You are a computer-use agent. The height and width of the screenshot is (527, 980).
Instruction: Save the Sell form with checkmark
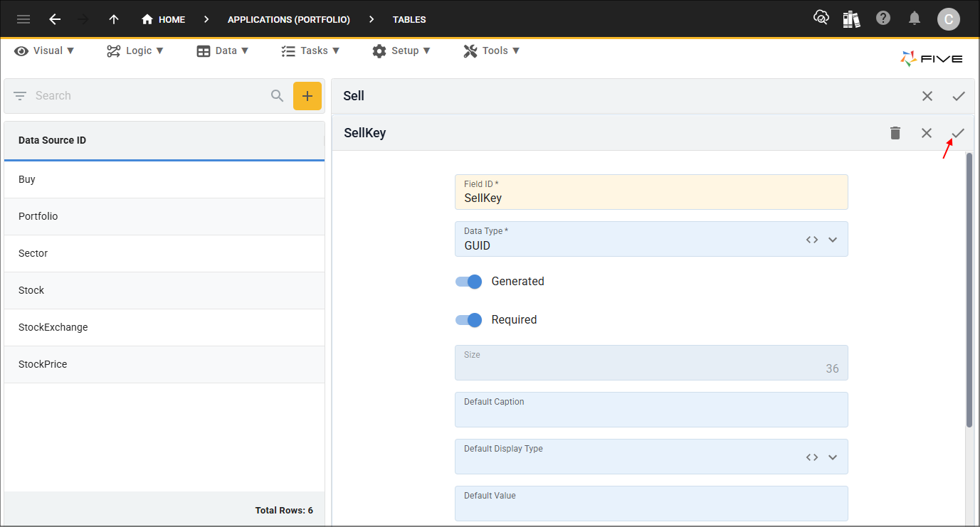[959, 96]
